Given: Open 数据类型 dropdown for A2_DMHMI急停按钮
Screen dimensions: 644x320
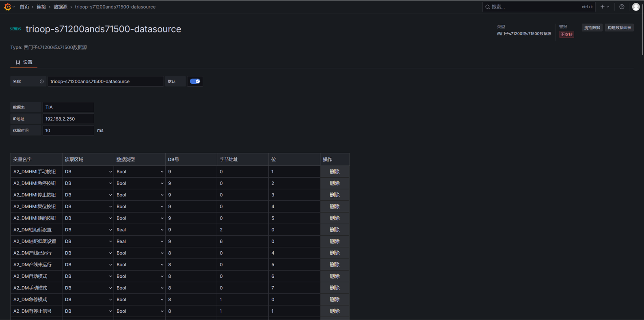Looking at the screenshot, I should click(140, 183).
